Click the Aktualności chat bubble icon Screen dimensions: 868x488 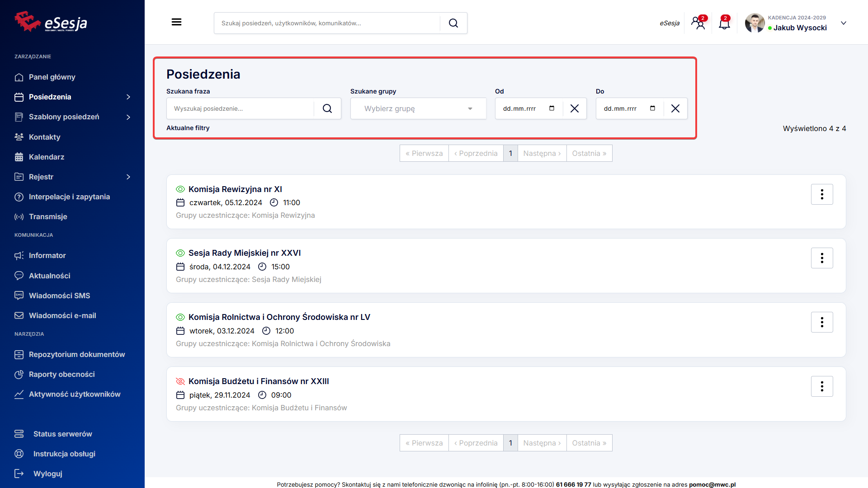tap(19, 276)
